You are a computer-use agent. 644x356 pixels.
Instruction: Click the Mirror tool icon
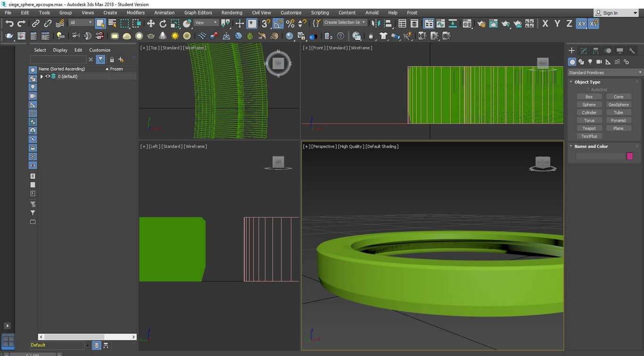pyautogui.click(x=376, y=23)
